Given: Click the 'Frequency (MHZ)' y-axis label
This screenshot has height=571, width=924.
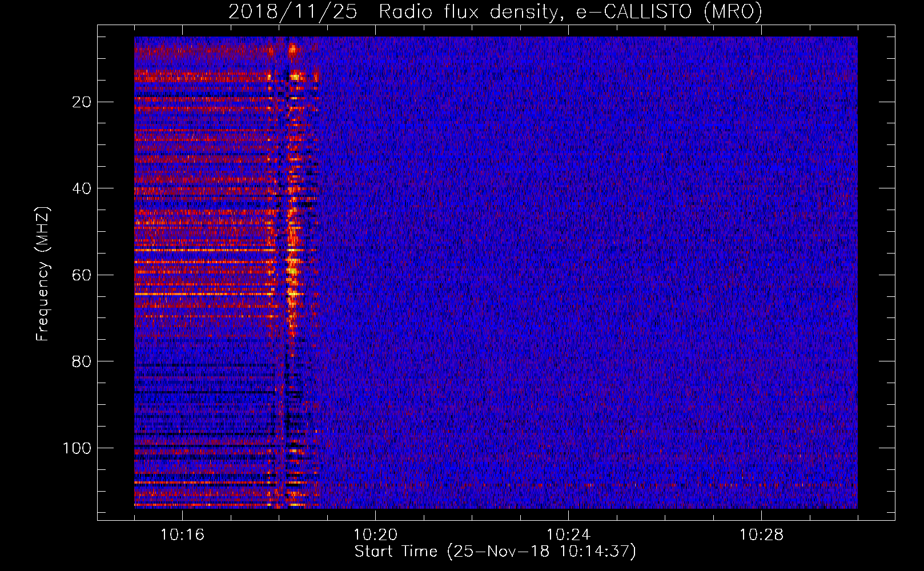Looking at the screenshot, I should pos(43,274).
